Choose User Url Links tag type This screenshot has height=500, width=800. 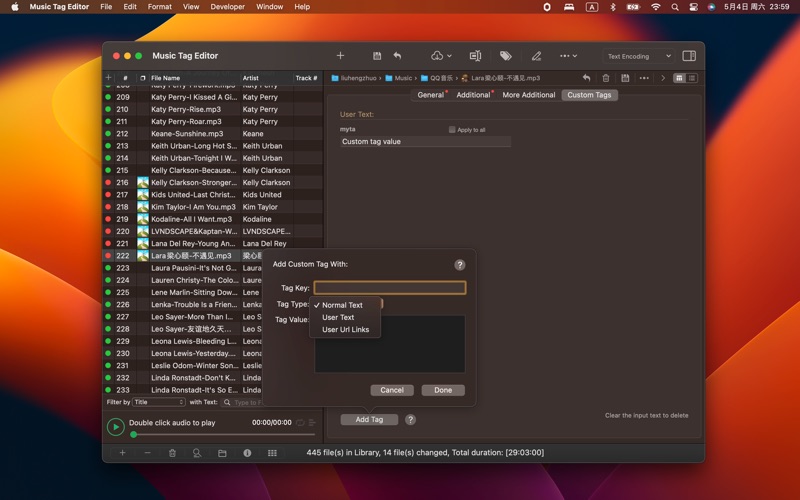pos(345,330)
